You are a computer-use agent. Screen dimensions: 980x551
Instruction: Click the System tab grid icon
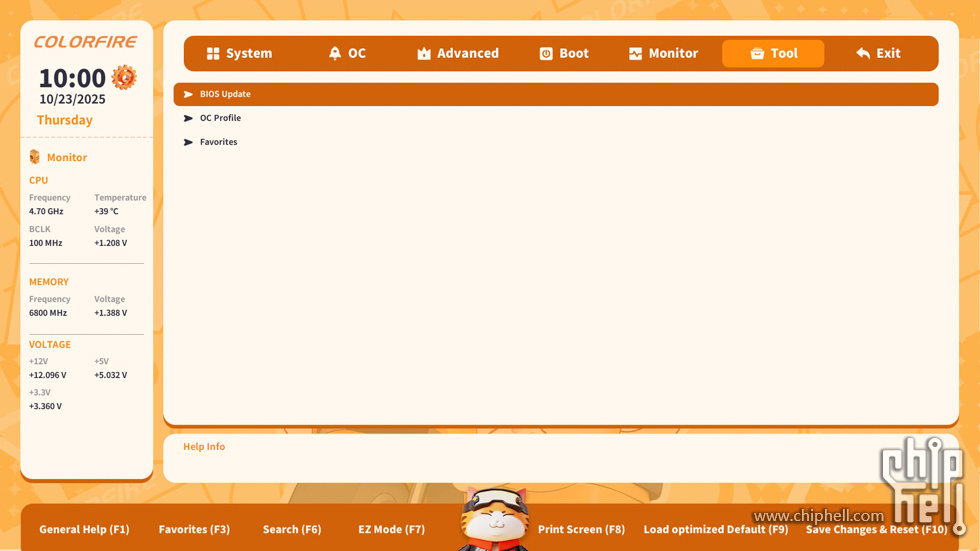point(213,53)
